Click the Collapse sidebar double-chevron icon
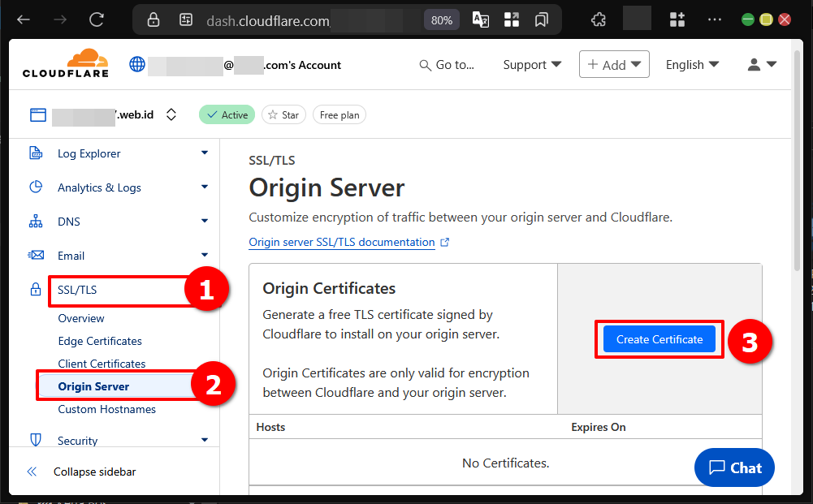The image size is (813, 504). [32, 472]
